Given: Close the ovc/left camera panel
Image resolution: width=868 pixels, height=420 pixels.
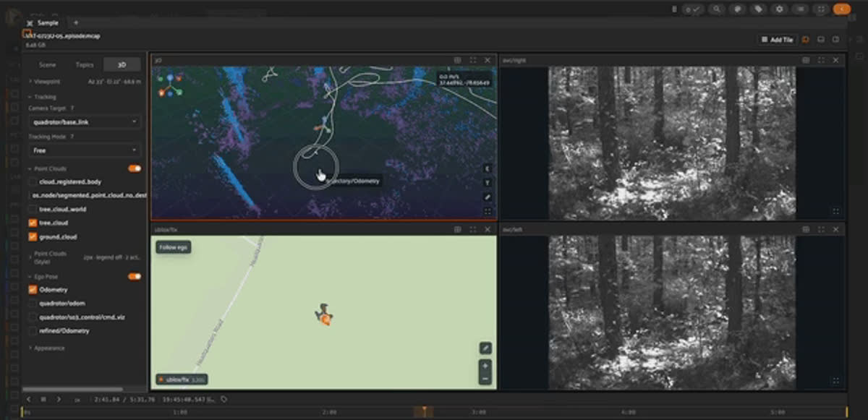Looking at the screenshot, I should [x=836, y=229].
